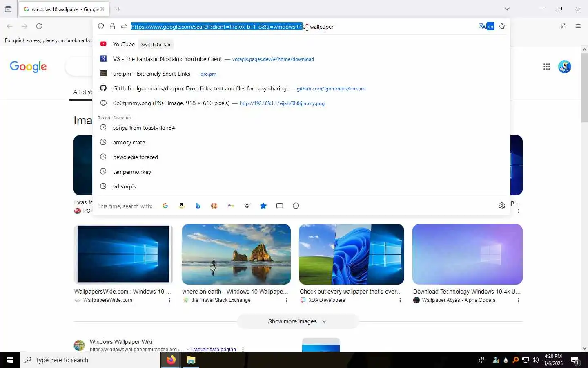
Task: Open the Firefox View icon
Action: point(8,9)
